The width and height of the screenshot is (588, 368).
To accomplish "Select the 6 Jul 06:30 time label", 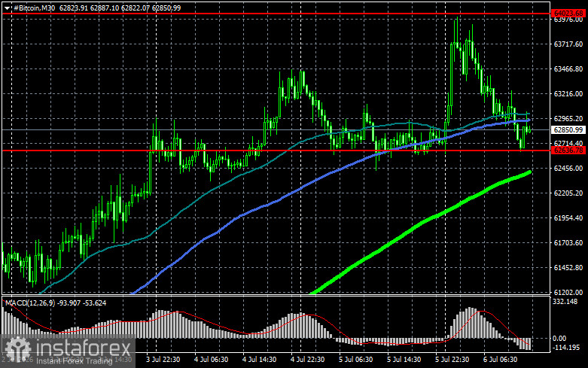I will (500, 360).
